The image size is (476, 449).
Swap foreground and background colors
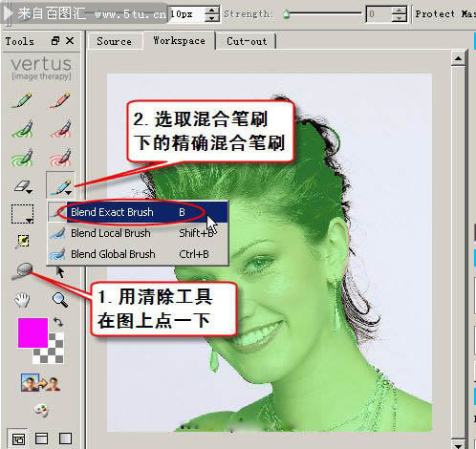click(x=58, y=322)
